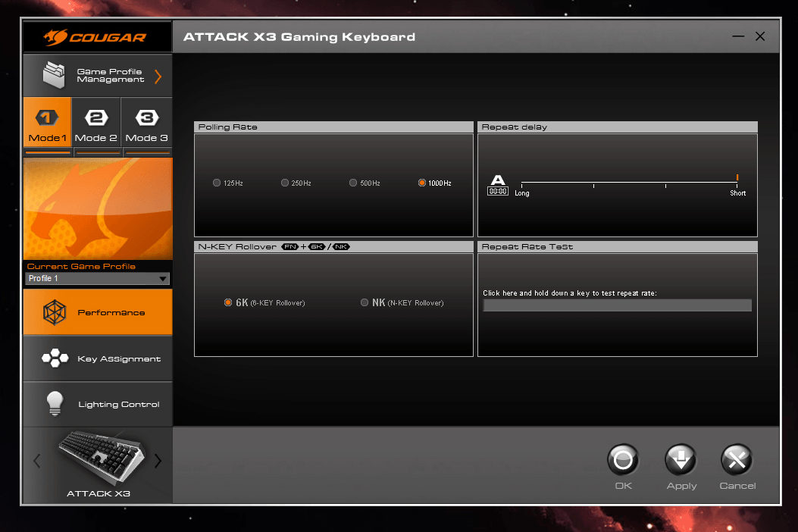This screenshot has width=798, height=532.
Task: Show previous device with left chevron
Action: tap(36, 462)
